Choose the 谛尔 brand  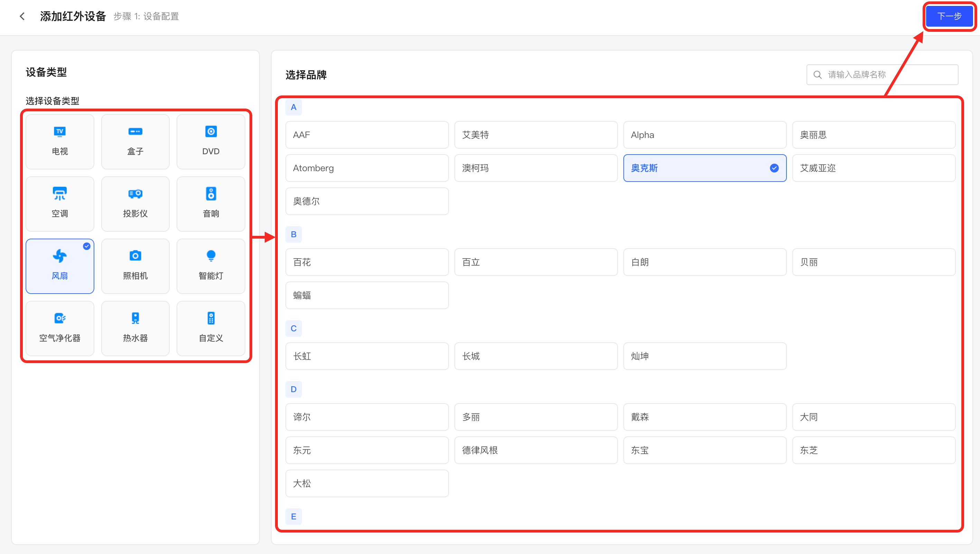pos(367,417)
